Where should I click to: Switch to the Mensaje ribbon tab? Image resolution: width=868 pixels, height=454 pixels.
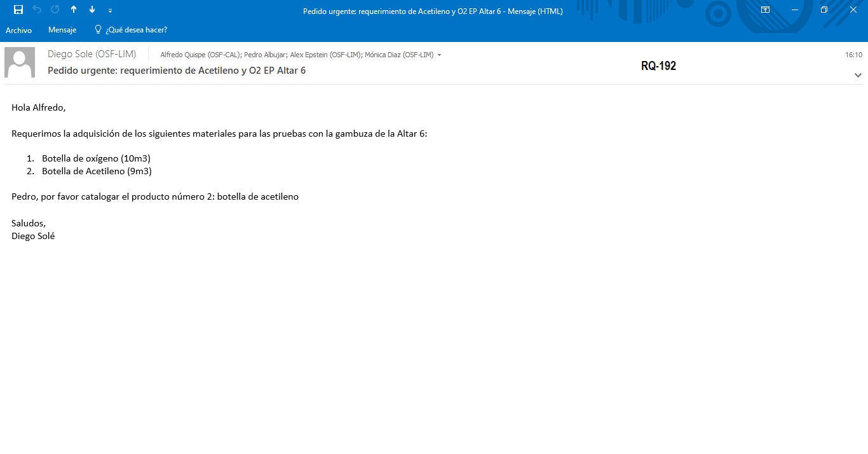click(x=62, y=30)
